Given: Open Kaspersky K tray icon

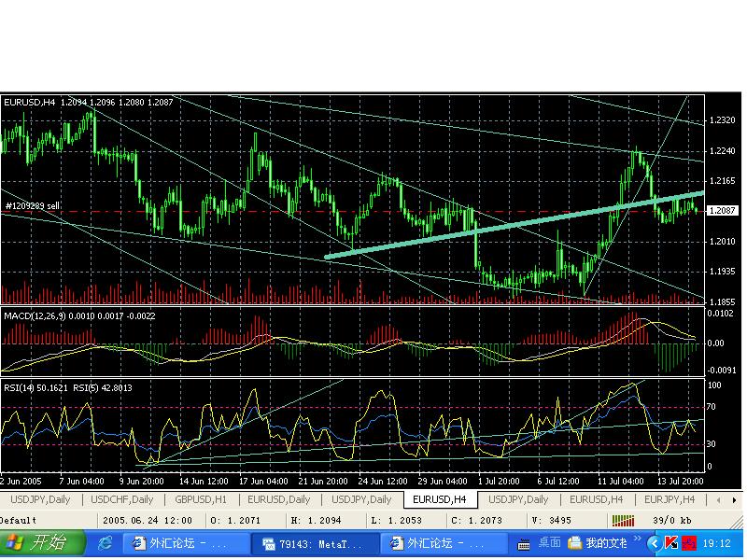Looking at the screenshot, I should [670, 543].
